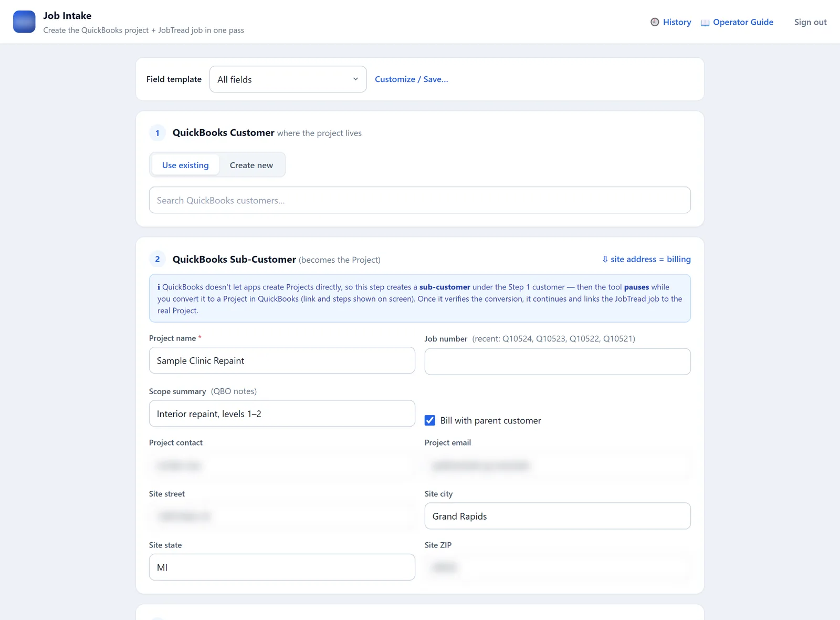Switch to Create new customer tab
This screenshot has width=840, height=620.
[x=251, y=165]
